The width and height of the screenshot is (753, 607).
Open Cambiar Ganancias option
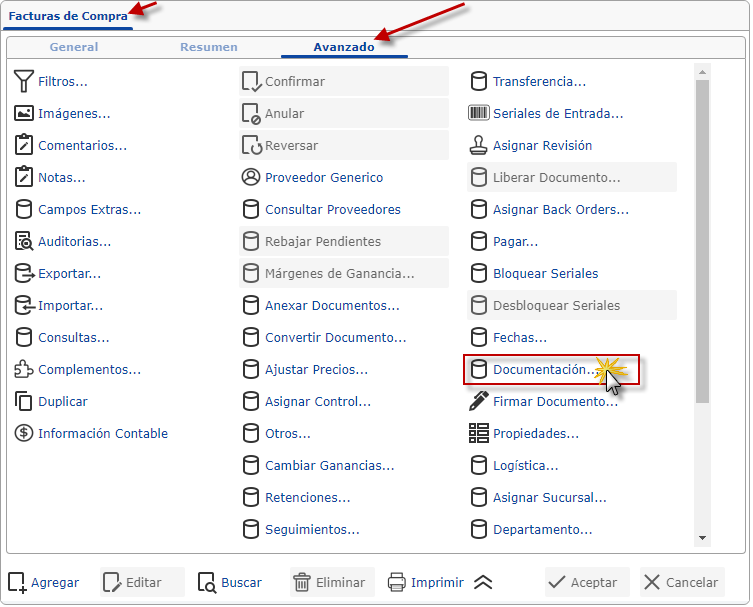318,465
